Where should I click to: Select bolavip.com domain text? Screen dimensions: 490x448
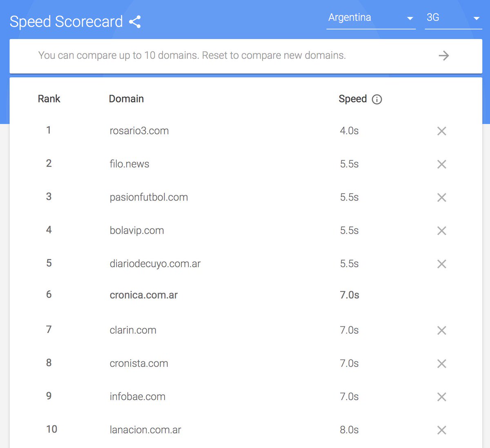pos(137,230)
